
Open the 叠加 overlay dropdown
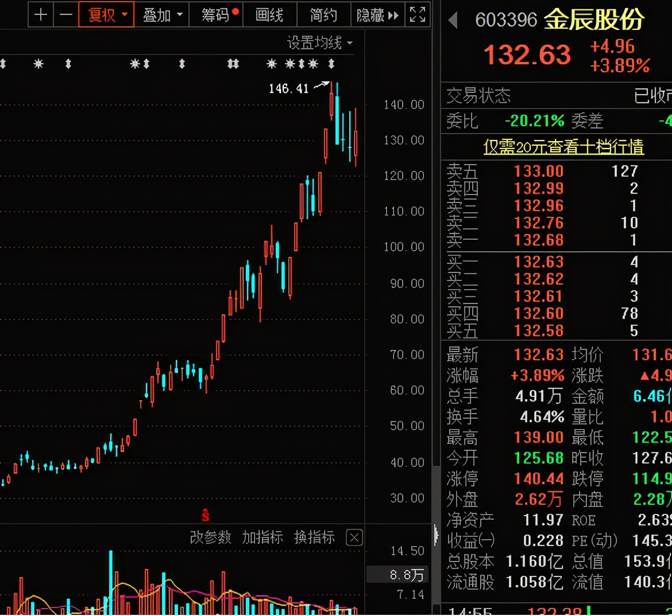pos(161,15)
